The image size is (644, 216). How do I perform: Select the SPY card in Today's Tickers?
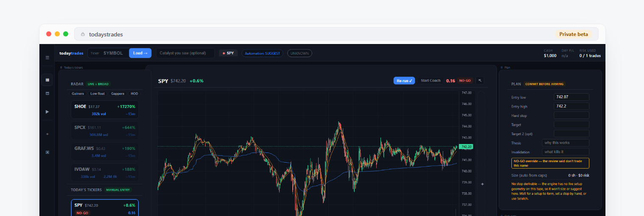(x=105, y=208)
